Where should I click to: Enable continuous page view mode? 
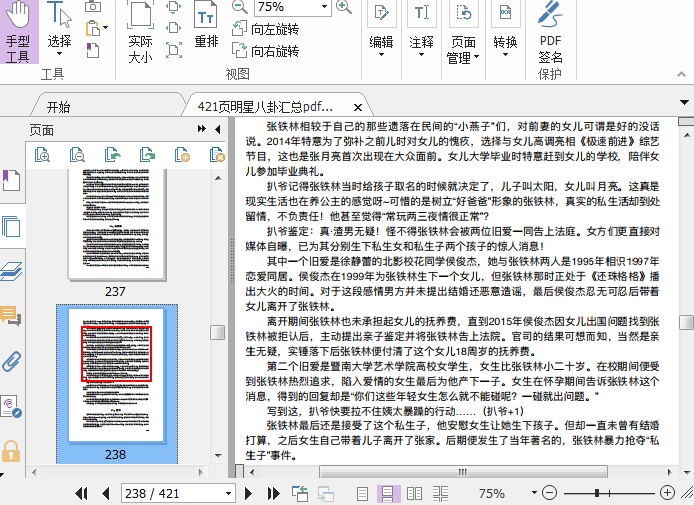(388, 493)
